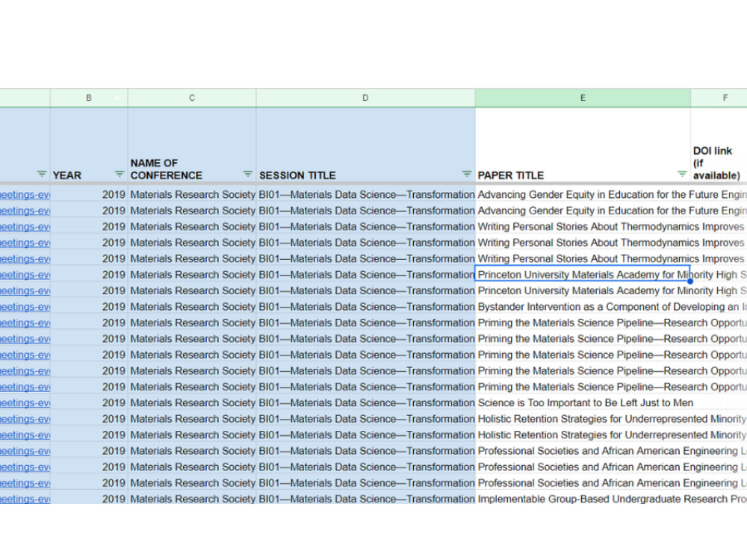Open the link in the Science is Too Important row

coord(25,403)
